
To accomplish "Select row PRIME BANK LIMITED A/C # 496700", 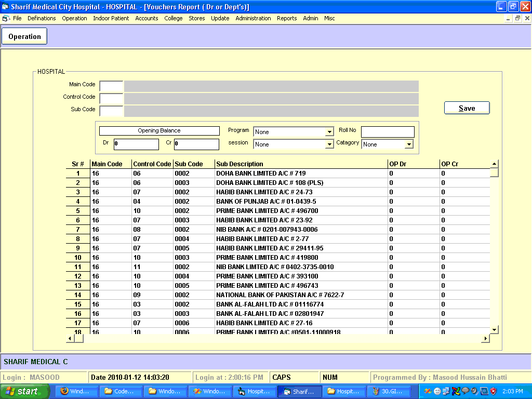I will pyautogui.click(x=278, y=211).
